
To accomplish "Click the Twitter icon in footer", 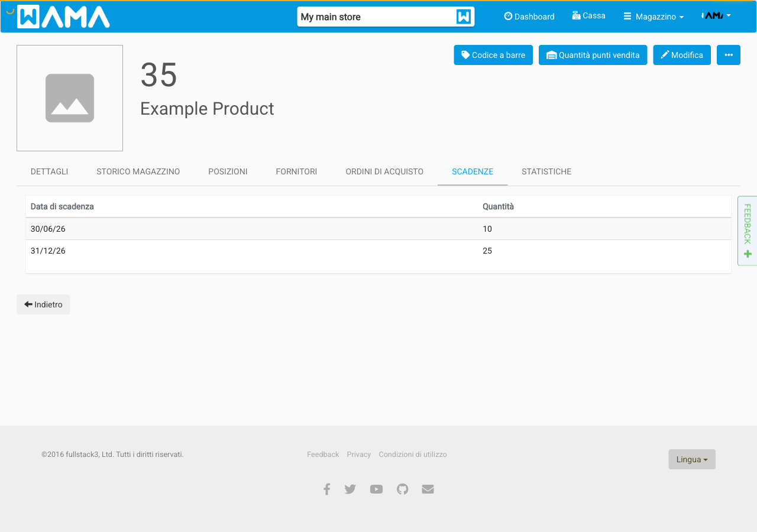I will pyautogui.click(x=350, y=489).
